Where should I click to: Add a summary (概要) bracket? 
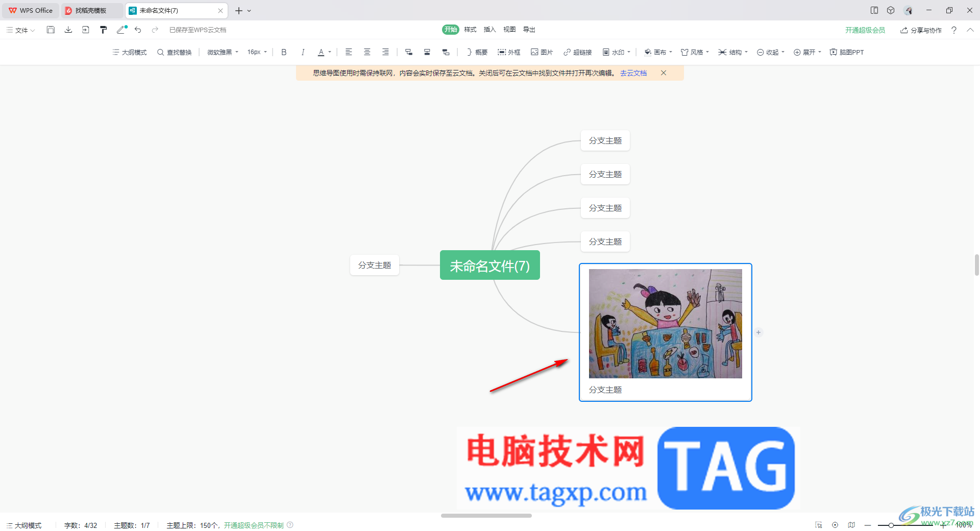pyautogui.click(x=477, y=52)
